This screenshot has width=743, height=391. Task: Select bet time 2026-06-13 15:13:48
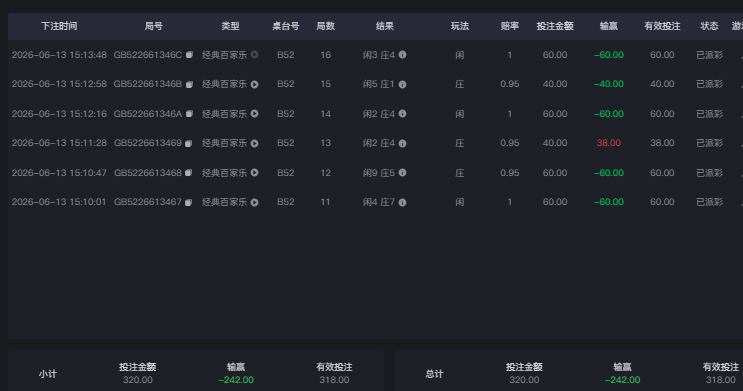tap(59, 55)
